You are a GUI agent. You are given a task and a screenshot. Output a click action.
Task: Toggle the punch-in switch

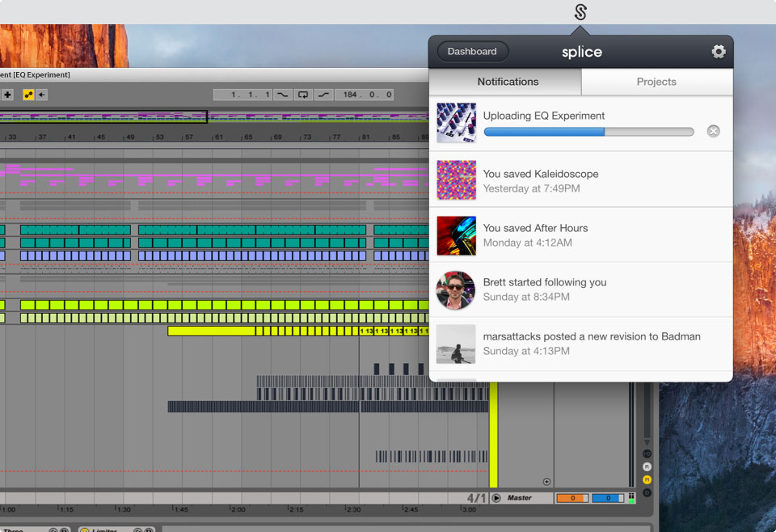coord(282,95)
